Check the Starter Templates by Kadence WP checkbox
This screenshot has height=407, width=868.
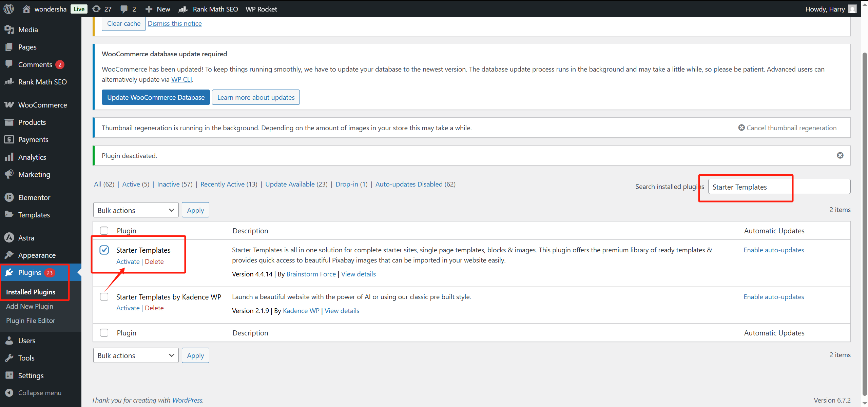[x=104, y=297]
